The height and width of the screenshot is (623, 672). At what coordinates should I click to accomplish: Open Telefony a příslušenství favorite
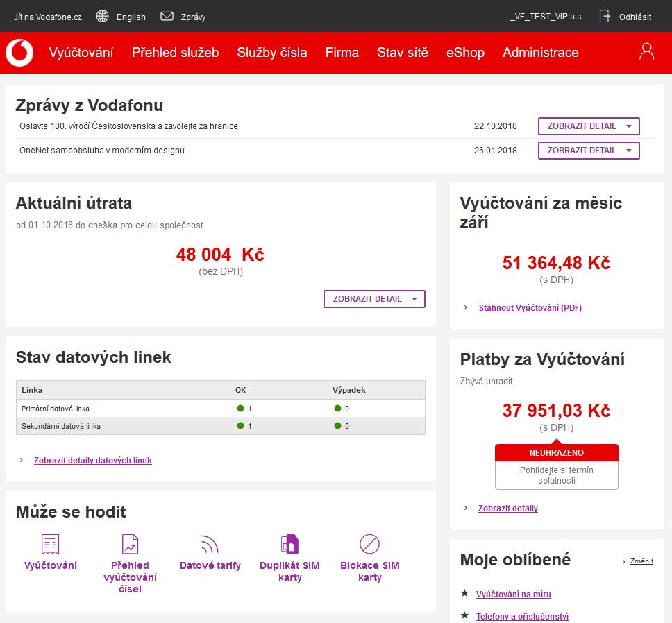pyautogui.click(x=522, y=617)
